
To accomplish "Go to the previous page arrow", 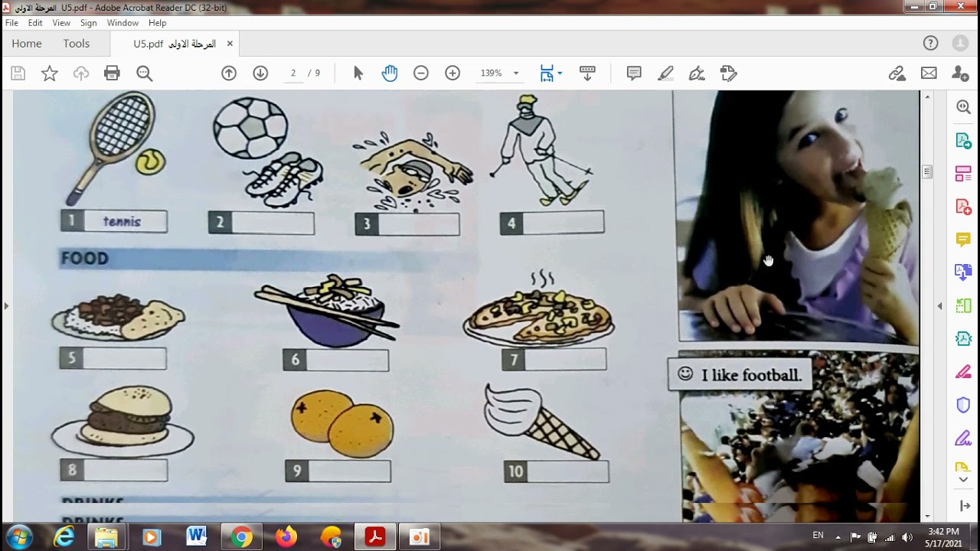I will (229, 73).
